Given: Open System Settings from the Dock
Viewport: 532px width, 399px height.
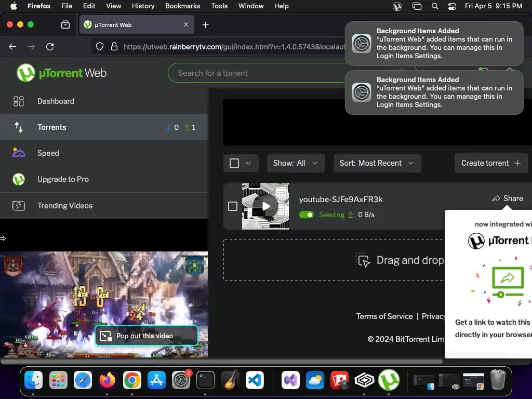Looking at the screenshot, I should [181, 380].
